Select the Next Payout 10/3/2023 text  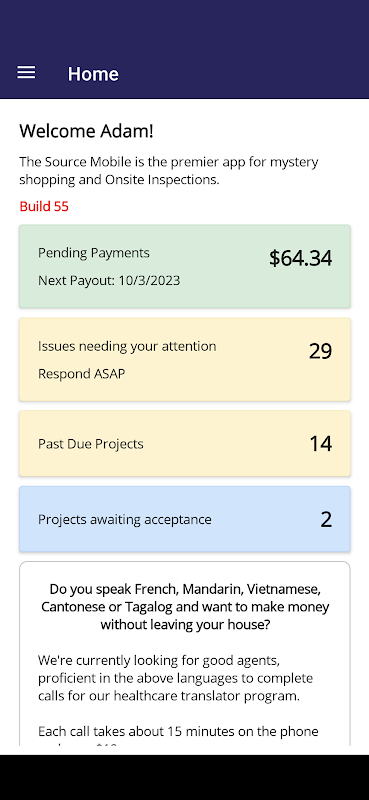[x=109, y=281]
